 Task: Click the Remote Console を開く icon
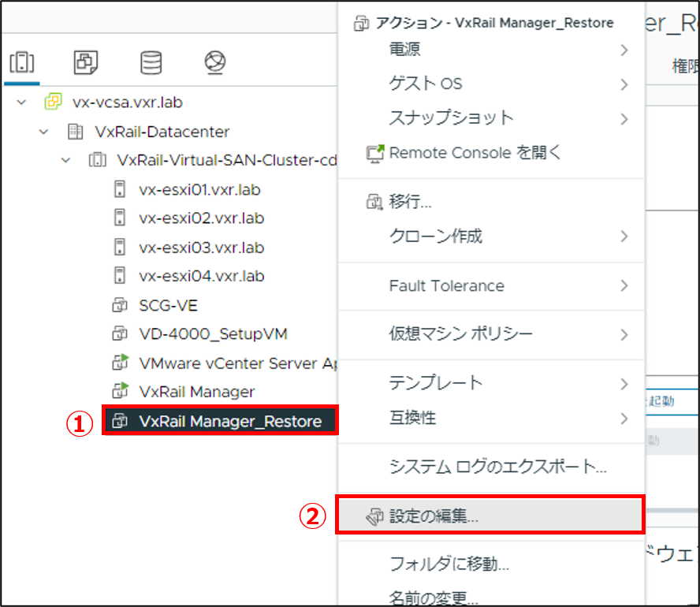pyautogui.click(x=375, y=154)
